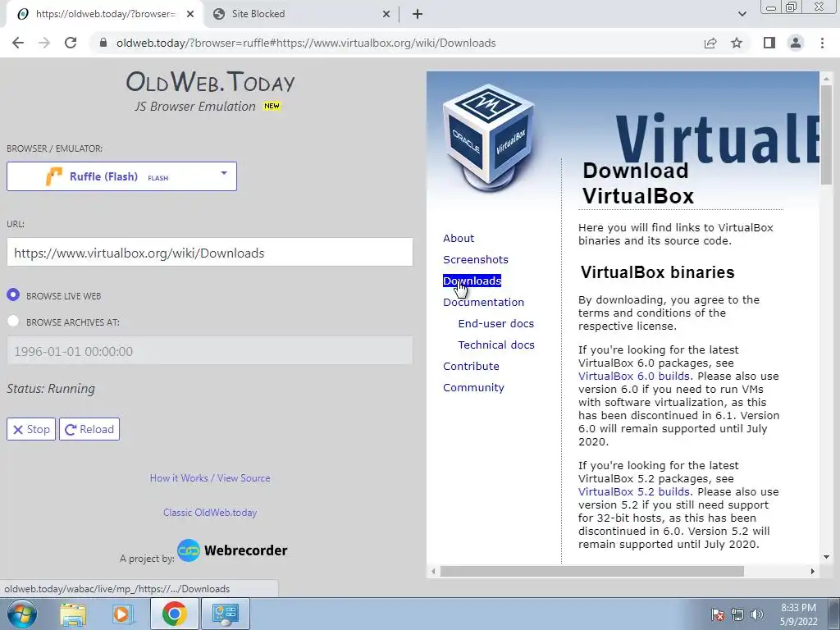
Task: Click the VirtualBox binaries heading
Action: coord(657,272)
